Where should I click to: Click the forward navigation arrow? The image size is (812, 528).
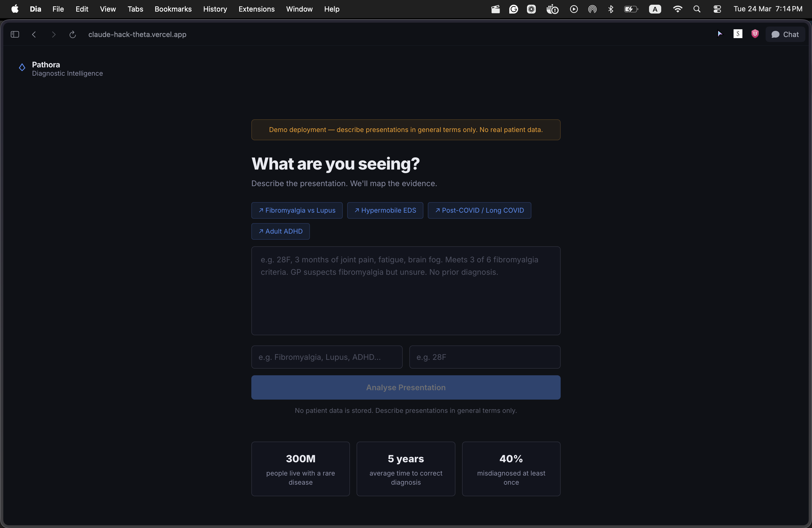54,35
